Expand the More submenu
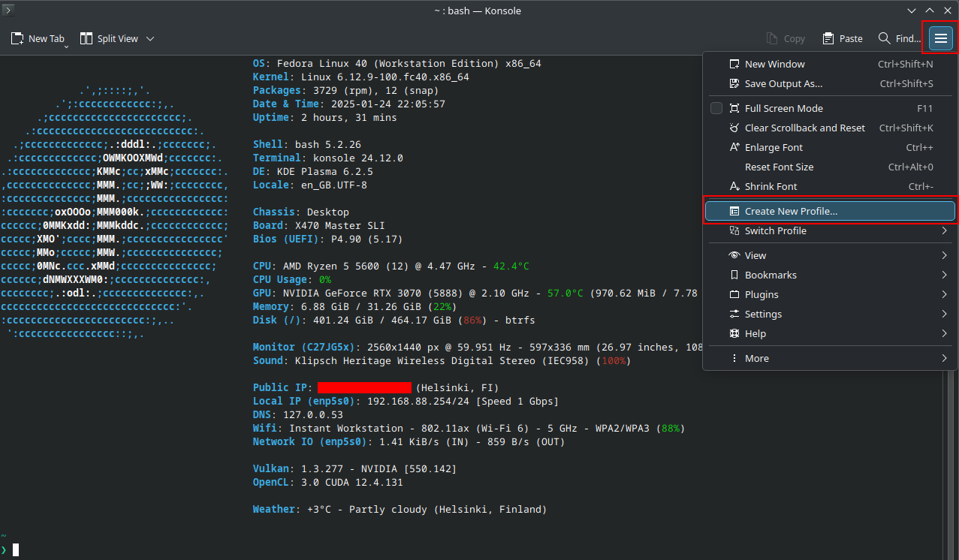The height and width of the screenshot is (560, 959). tap(829, 358)
